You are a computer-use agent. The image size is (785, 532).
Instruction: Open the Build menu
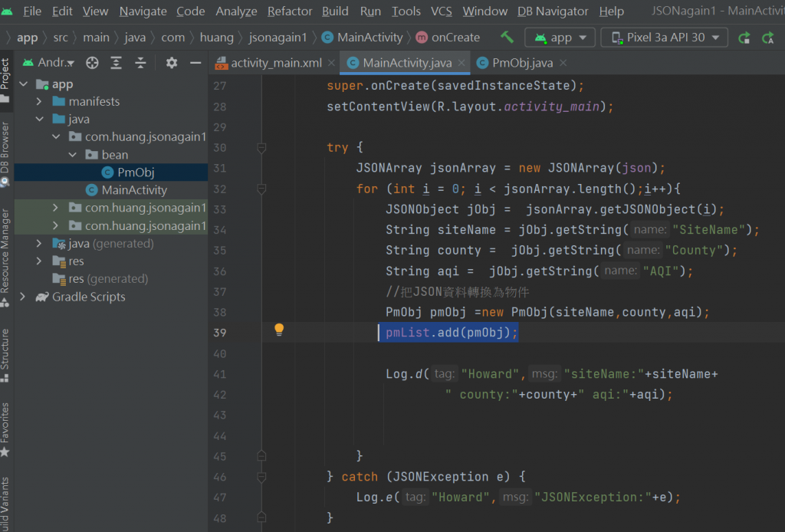(335, 11)
